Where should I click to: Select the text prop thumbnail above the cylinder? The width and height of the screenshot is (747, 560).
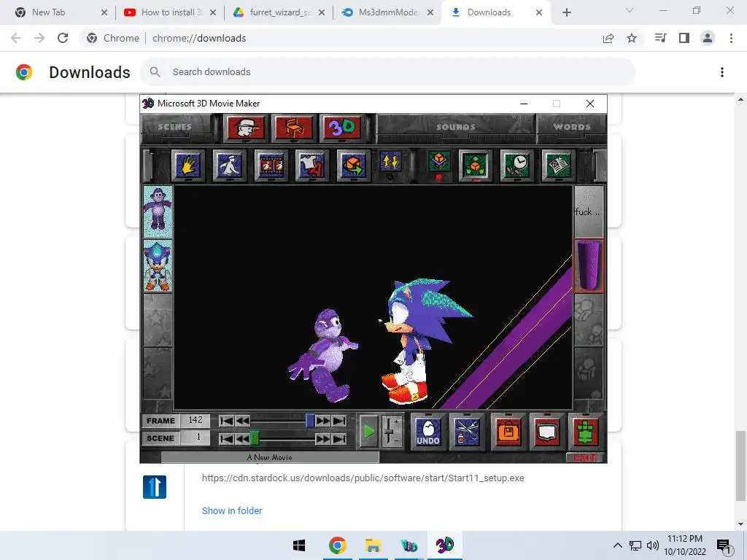click(589, 211)
